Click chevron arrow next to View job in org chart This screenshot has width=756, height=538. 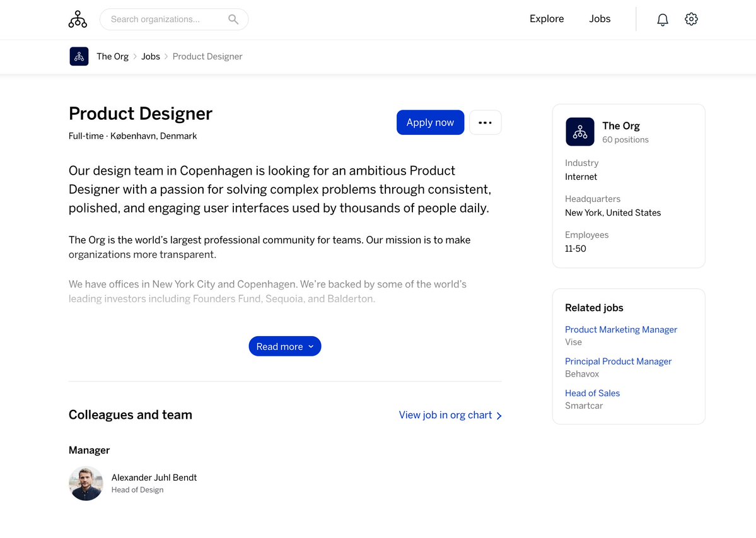click(499, 416)
